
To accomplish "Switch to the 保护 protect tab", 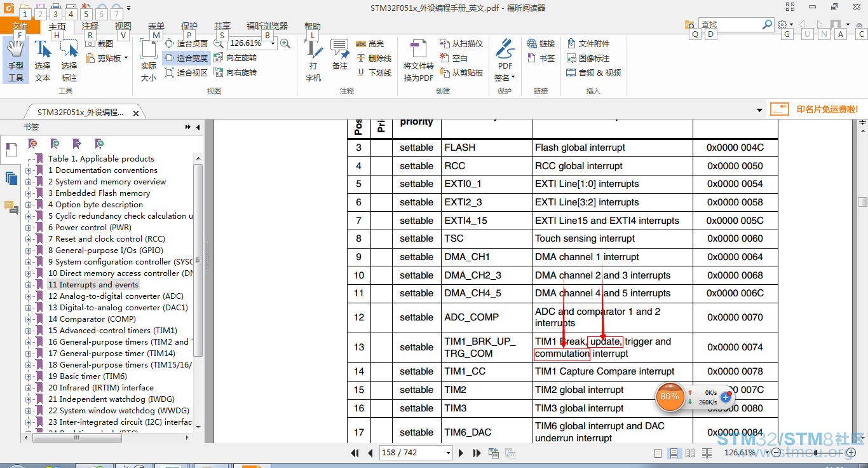I will pyautogui.click(x=189, y=26).
